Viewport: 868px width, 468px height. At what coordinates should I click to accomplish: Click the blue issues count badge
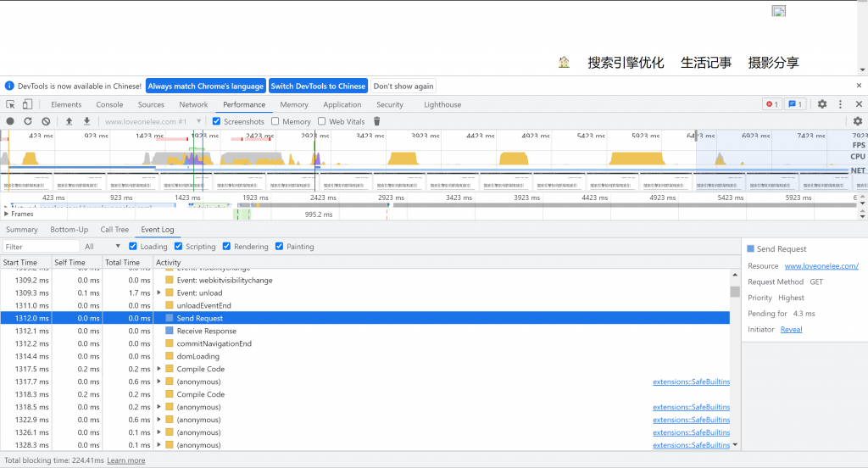pos(795,104)
